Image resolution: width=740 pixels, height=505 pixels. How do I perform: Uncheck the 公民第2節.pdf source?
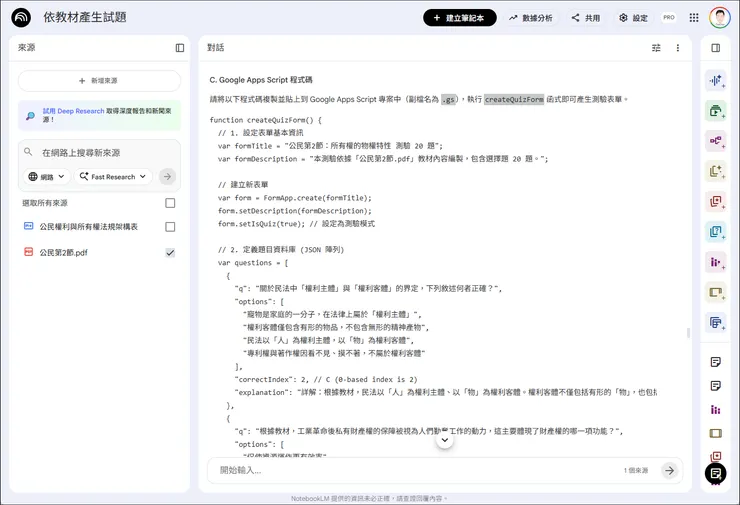[170, 252]
